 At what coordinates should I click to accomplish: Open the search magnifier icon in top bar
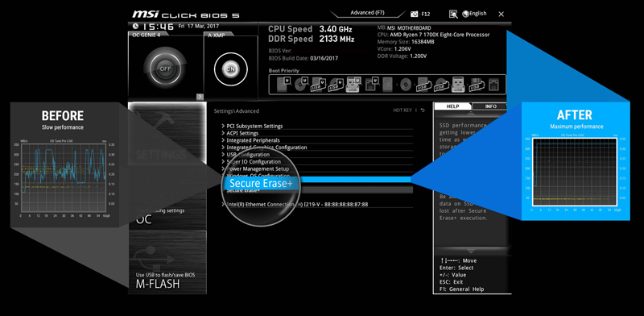(x=453, y=14)
